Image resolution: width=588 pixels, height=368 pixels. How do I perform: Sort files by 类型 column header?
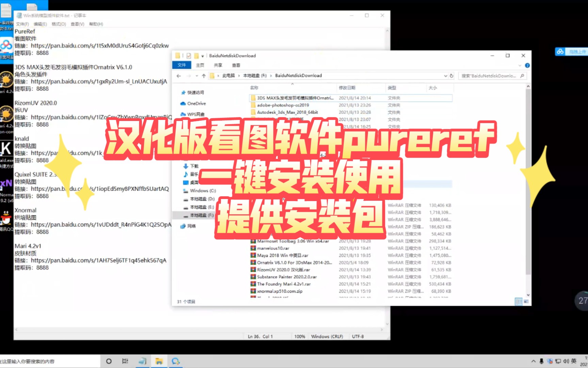click(406, 88)
